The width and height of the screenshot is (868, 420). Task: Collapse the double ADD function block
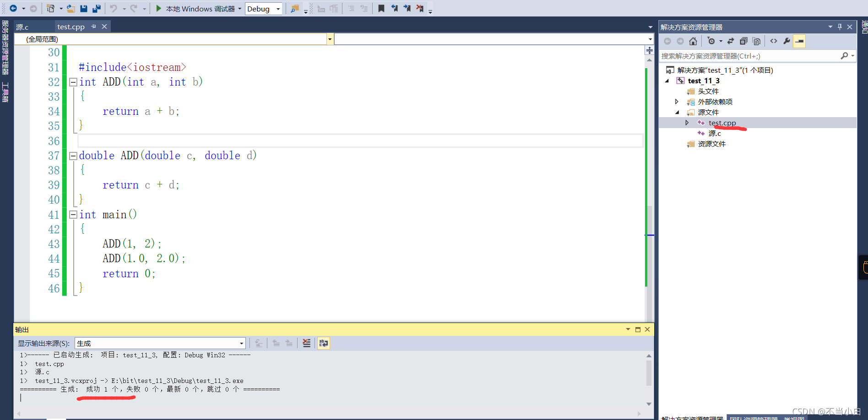click(x=73, y=156)
